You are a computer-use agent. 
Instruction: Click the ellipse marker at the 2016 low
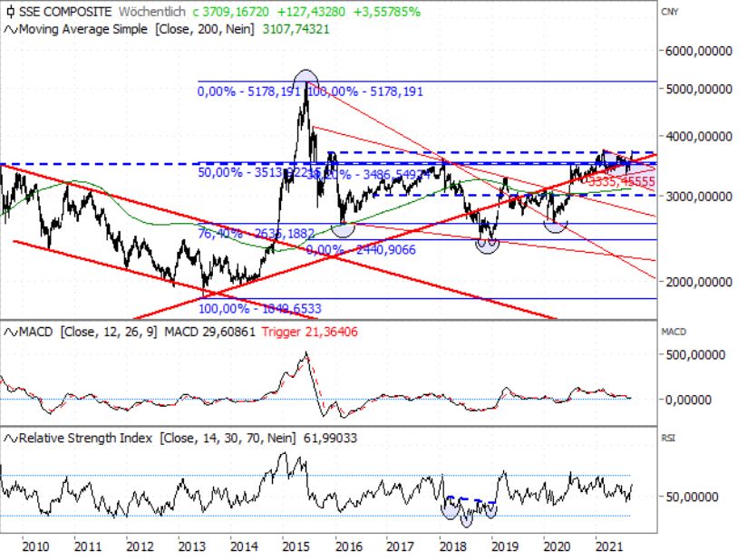[343, 230]
